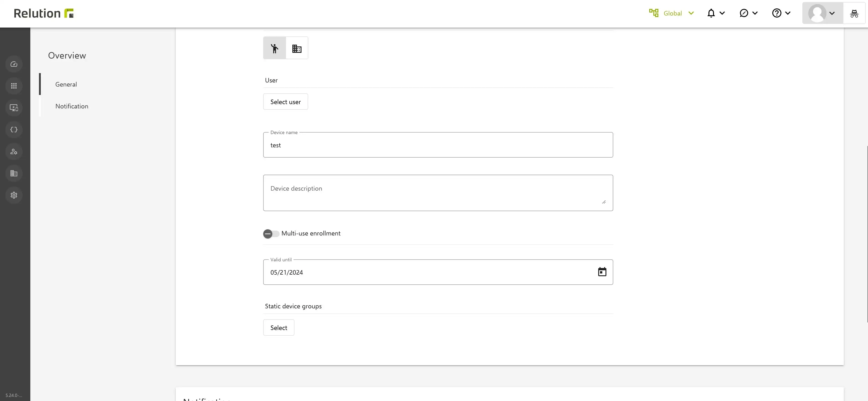Open the Apps grid sidebar icon
This screenshot has width=868, height=401.
(x=14, y=86)
